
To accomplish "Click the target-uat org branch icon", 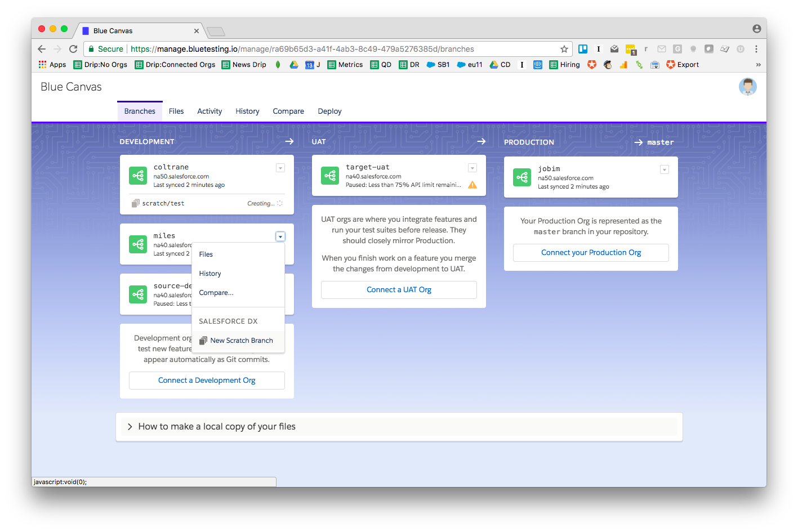I will pos(330,176).
